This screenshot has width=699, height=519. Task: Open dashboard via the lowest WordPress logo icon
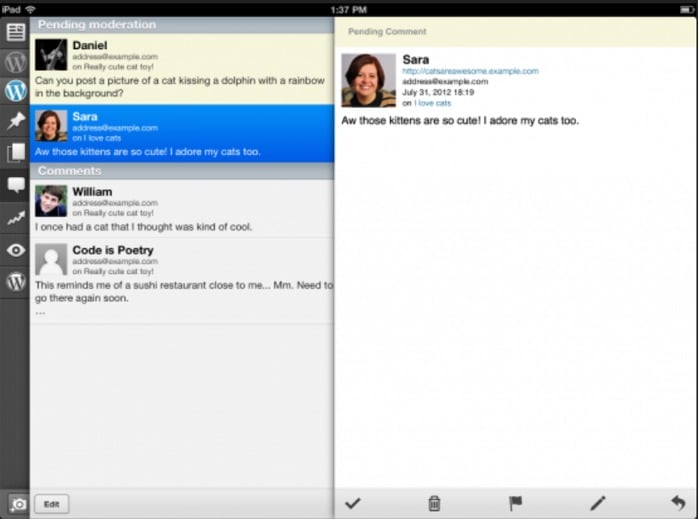pyautogui.click(x=16, y=282)
